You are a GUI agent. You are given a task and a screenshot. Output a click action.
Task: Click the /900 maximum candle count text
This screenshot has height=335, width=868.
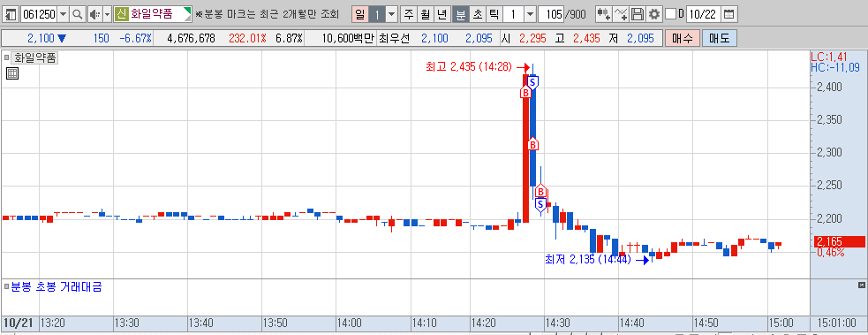[x=575, y=14]
